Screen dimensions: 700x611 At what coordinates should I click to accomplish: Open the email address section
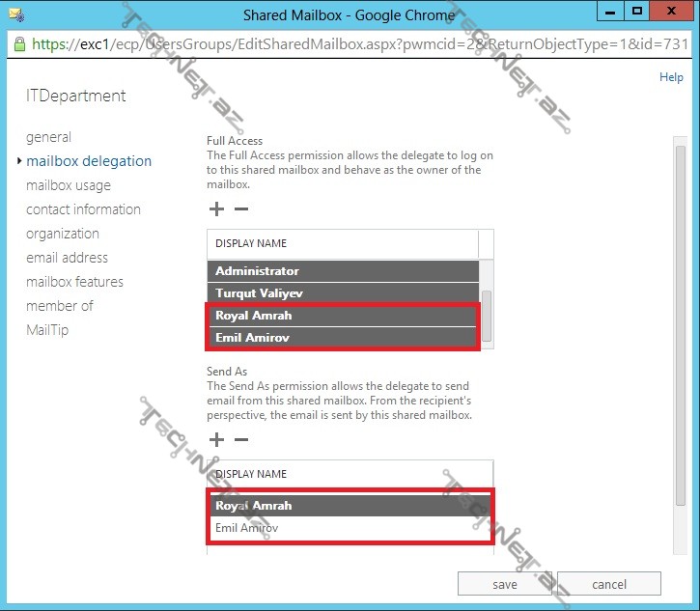67,258
